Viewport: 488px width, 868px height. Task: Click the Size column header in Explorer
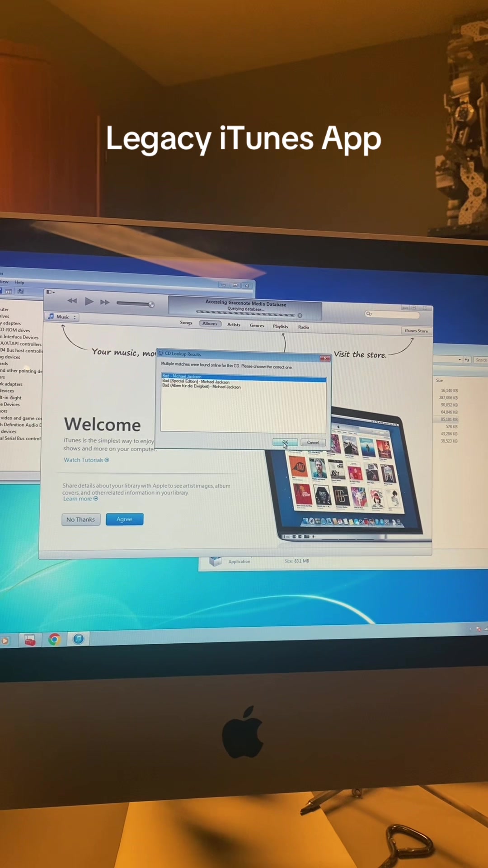pyautogui.click(x=439, y=380)
